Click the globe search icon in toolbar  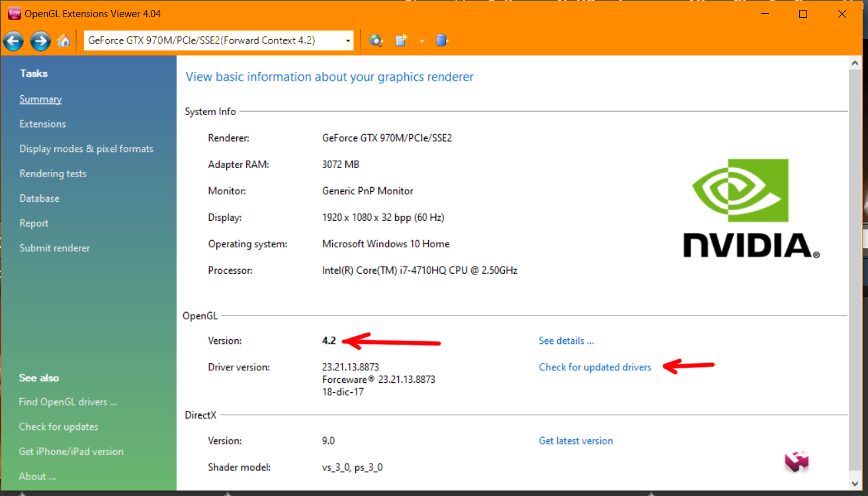coord(376,41)
